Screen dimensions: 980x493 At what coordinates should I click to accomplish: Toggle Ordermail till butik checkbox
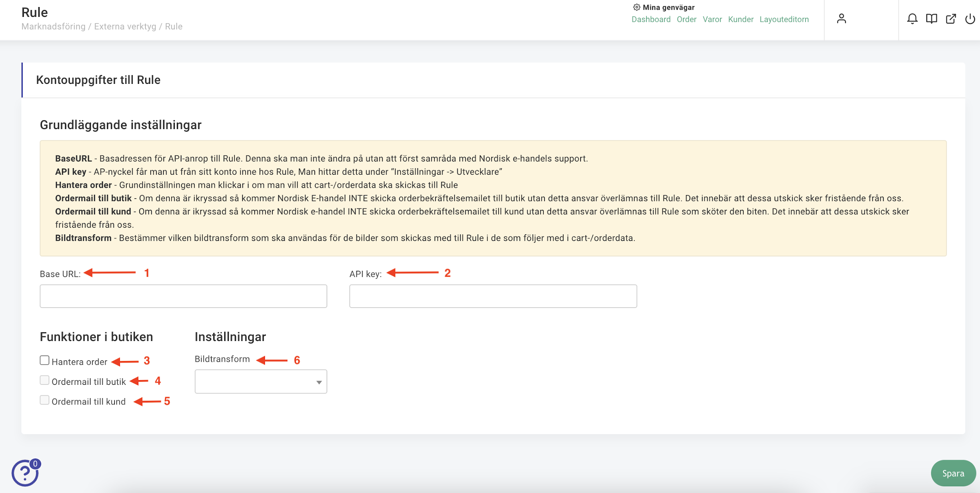[45, 380]
